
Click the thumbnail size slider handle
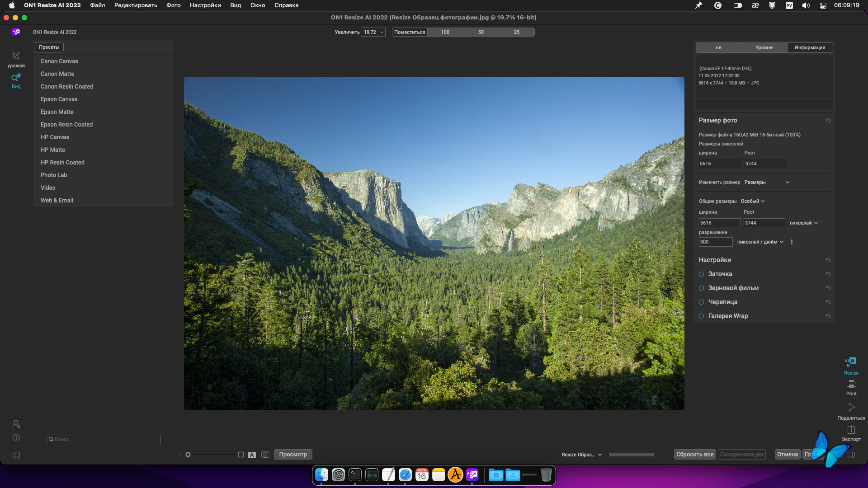188,455
